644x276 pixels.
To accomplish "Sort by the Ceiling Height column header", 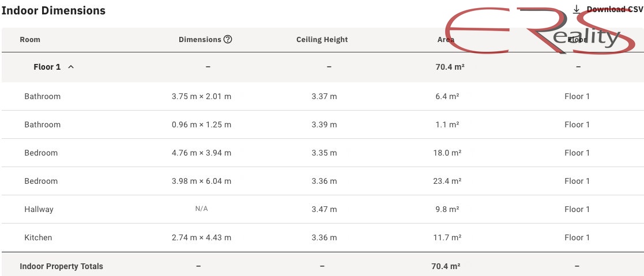I will [322, 39].
